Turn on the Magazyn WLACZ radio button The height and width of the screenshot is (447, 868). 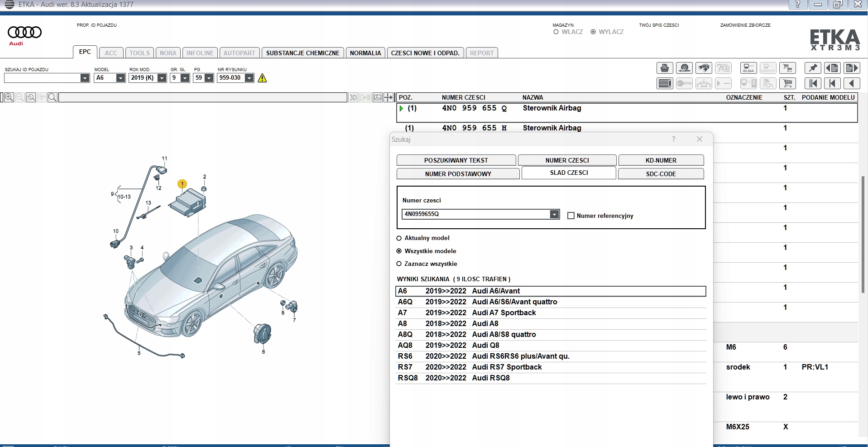[x=556, y=32]
